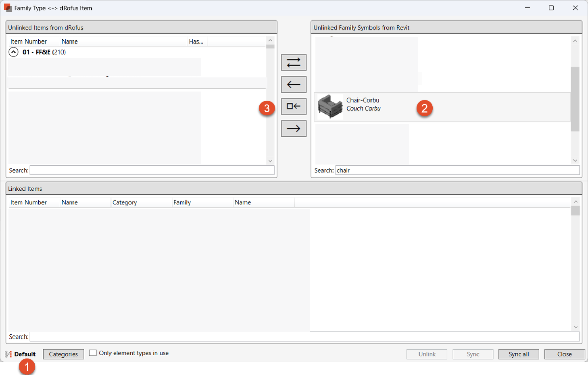Focus the Revit symbols search field
The height and width of the screenshot is (375, 588).
click(457, 171)
